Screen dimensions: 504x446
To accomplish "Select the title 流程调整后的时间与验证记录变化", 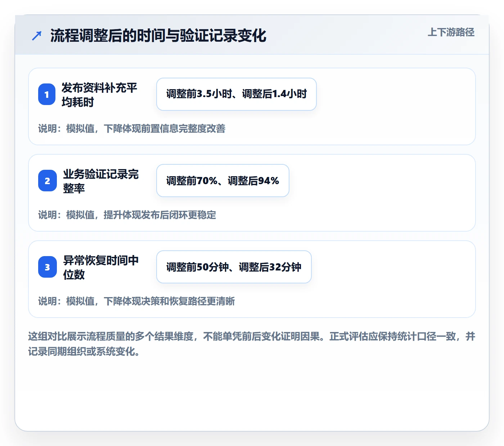I will click(158, 35).
